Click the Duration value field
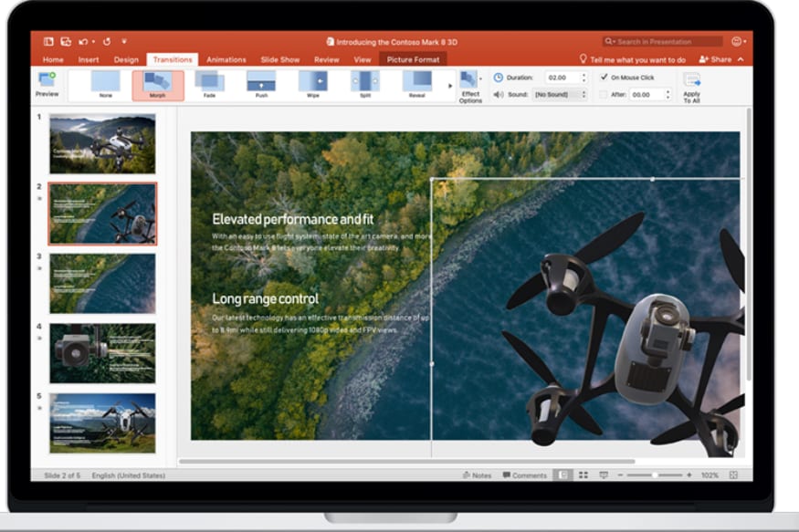 click(562, 78)
